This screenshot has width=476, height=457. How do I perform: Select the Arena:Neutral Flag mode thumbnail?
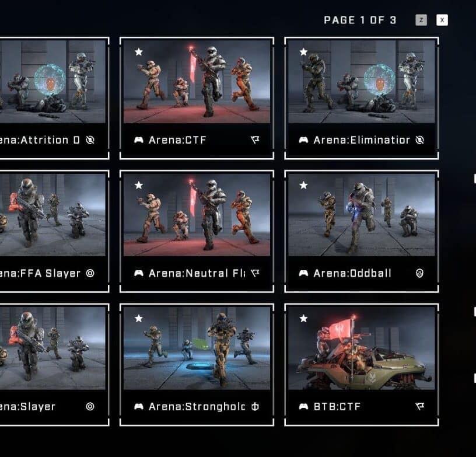click(197, 215)
